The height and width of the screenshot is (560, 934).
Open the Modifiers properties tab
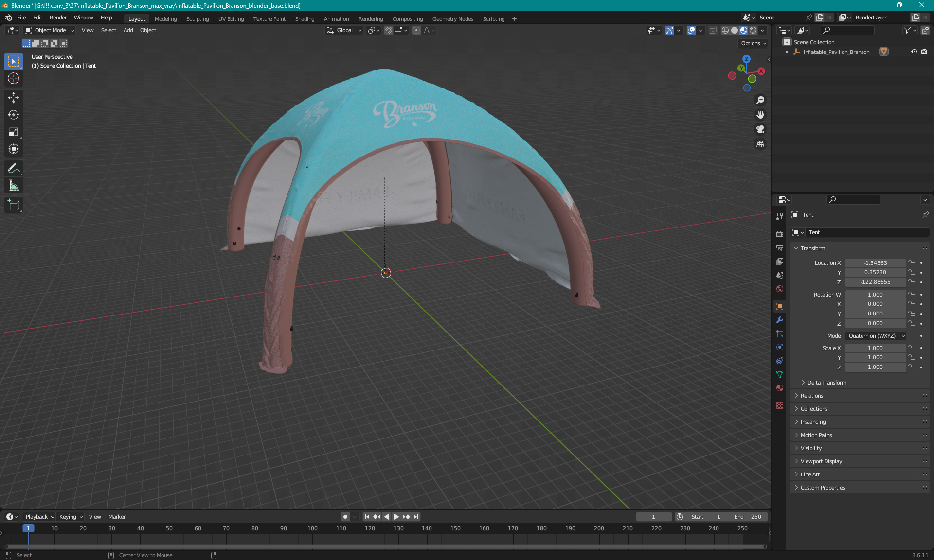click(x=780, y=320)
